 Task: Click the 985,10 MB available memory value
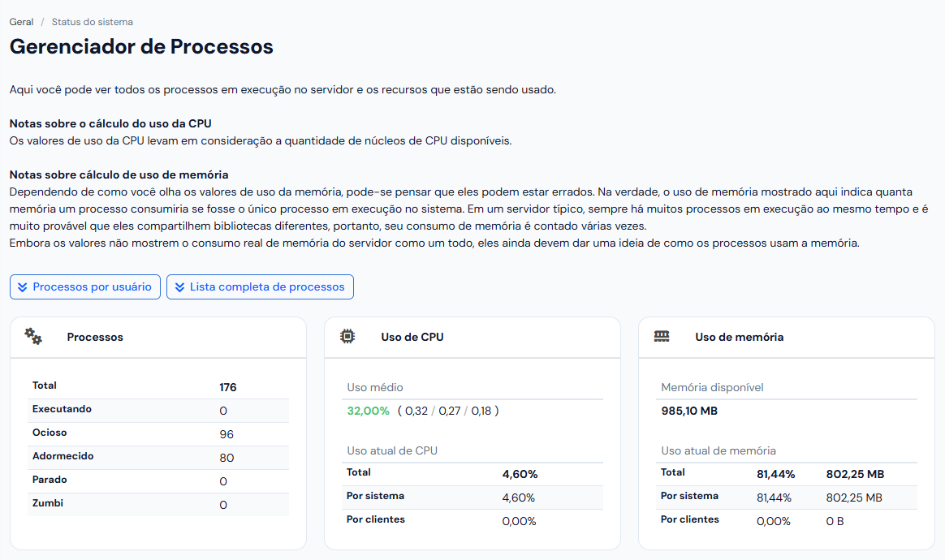tap(689, 411)
